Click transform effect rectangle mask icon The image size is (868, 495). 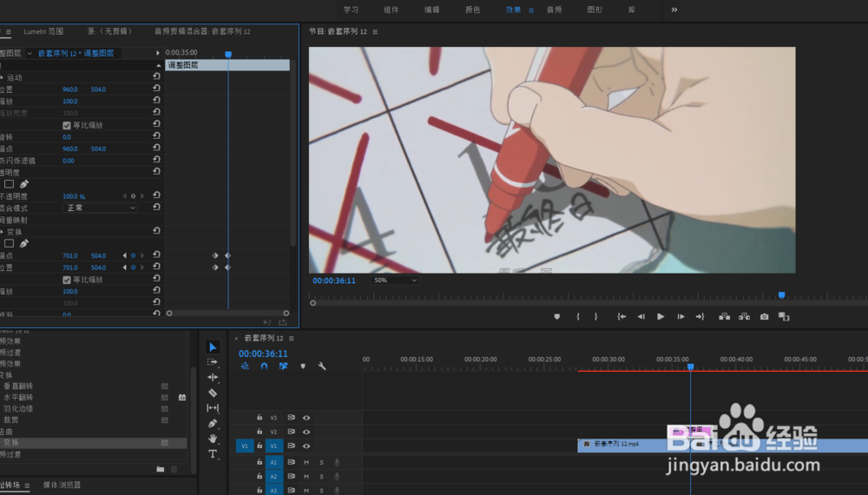(9, 243)
